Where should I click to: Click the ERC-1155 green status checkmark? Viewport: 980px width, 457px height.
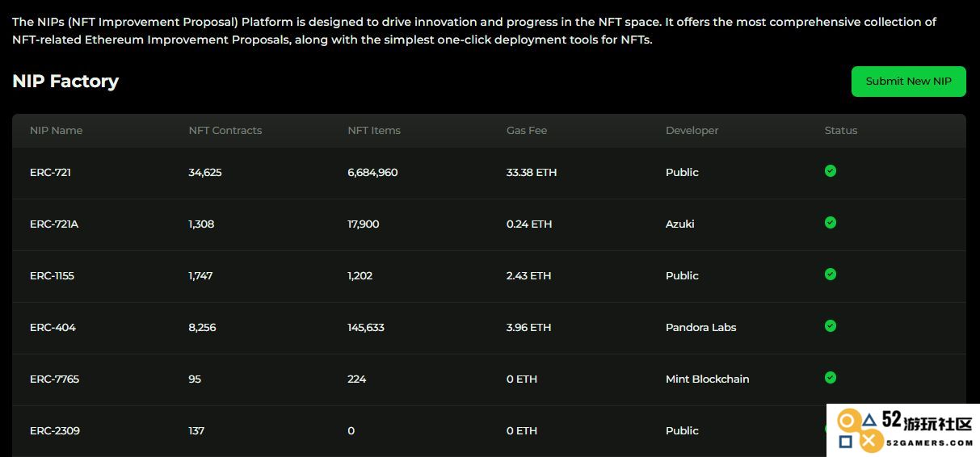point(830,275)
